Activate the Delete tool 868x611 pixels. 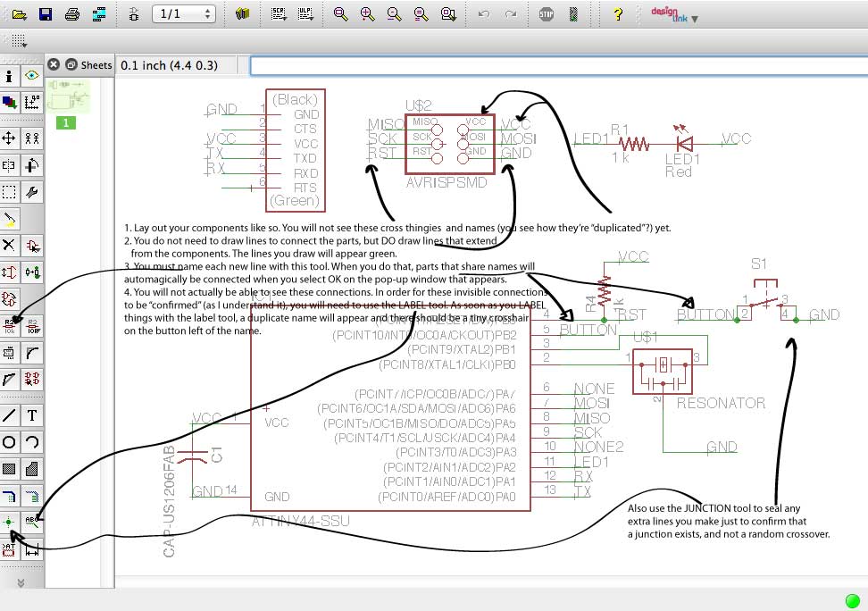pyautogui.click(x=9, y=245)
